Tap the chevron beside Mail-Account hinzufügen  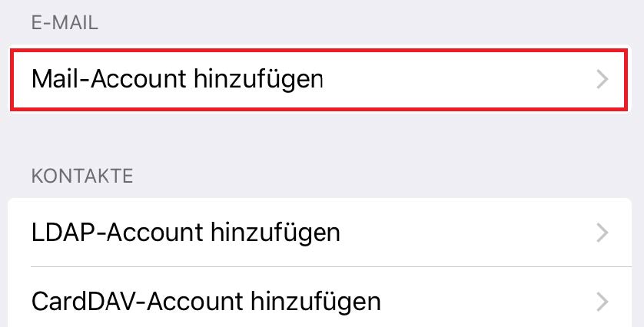603,79
